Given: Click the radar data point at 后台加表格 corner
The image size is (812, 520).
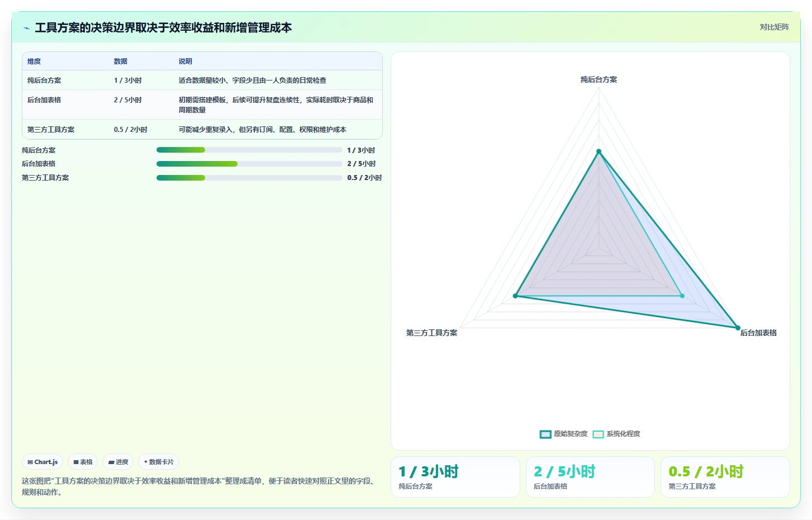Looking at the screenshot, I should point(738,328).
